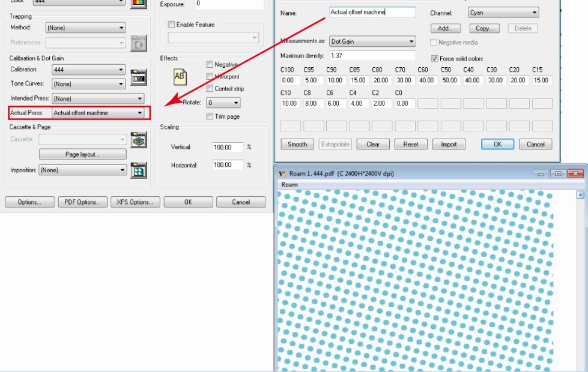Open the Trapping Method dropdown
Screen dimensions: 588x372
point(85,28)
